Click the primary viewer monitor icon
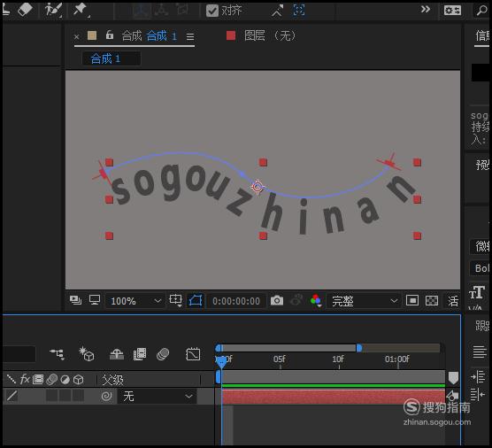The height and width of the screenshot is (448, 492). coord(95,300)
